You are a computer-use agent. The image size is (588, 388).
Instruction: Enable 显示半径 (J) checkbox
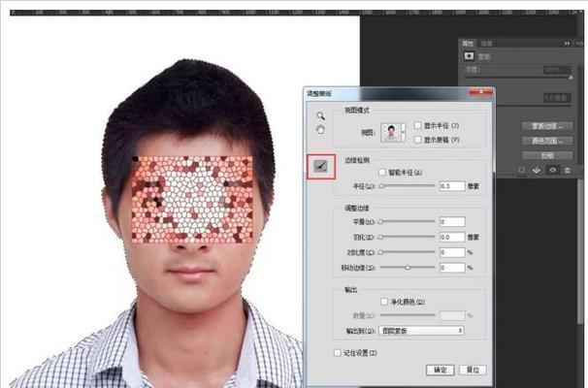click(417, 125)
